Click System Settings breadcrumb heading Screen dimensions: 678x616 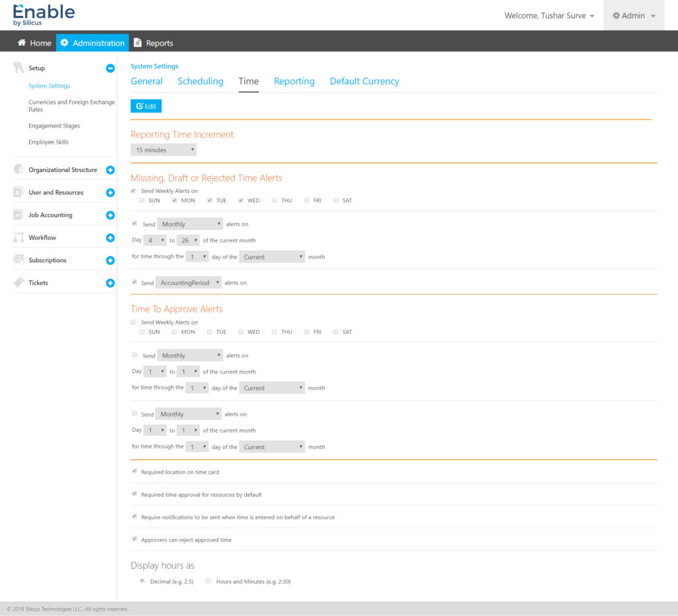[x=154, y=66]
